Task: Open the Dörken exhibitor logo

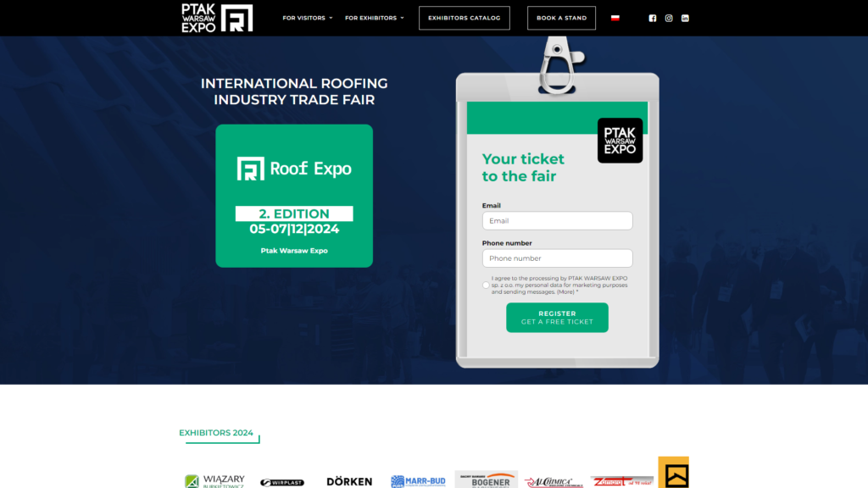Action: click(x=349, y=482)
